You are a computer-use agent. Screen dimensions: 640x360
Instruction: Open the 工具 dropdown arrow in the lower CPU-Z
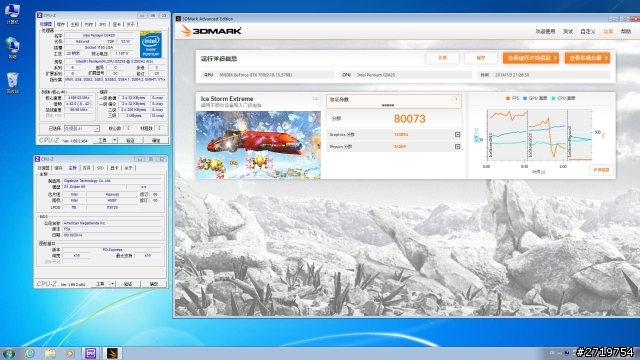[112, 284]
